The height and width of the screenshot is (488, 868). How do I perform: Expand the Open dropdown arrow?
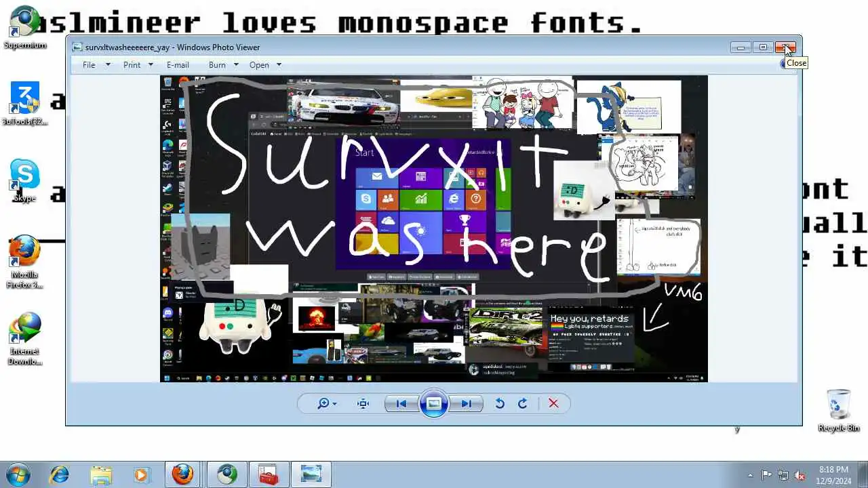[279, 65]
